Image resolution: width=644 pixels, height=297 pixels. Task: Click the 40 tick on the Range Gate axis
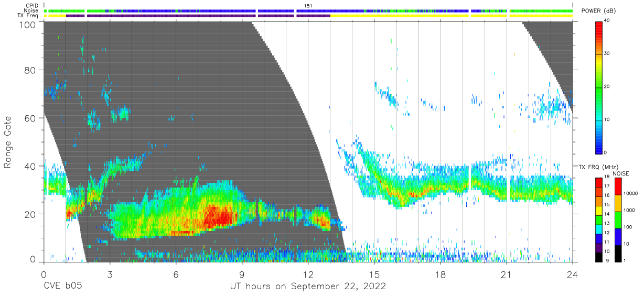30,166
